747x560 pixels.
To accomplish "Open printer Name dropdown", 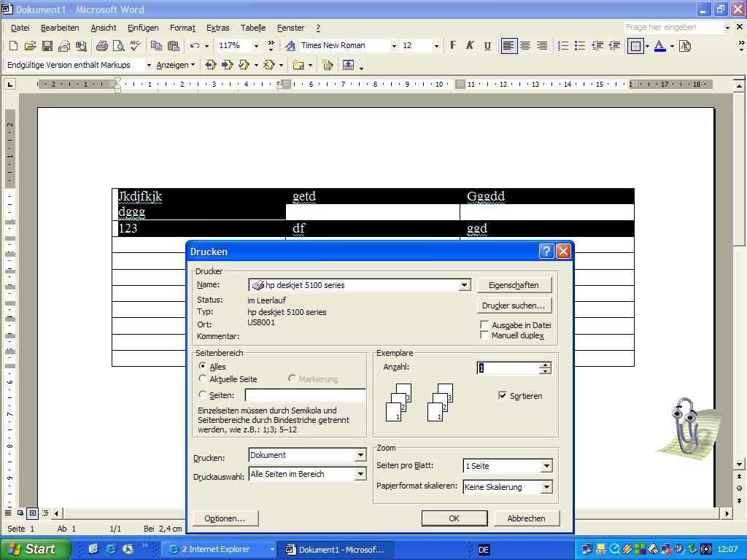I will tap(464, 285).
